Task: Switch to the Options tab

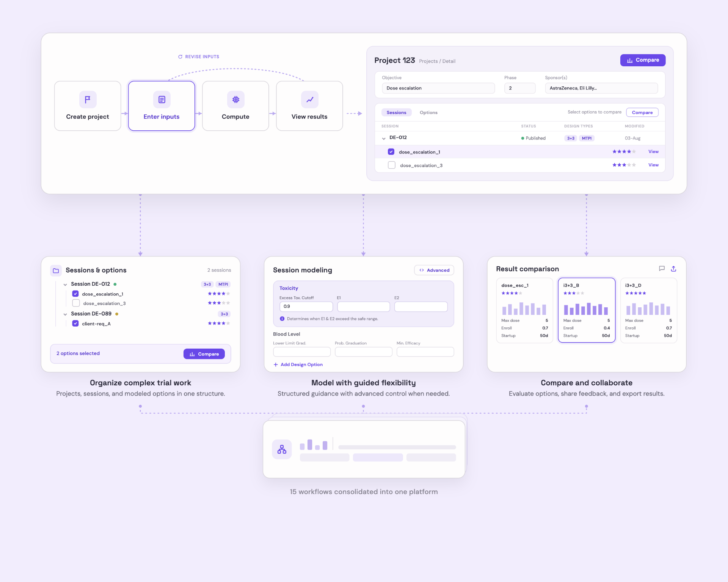Action: click(x=428, y=113)
